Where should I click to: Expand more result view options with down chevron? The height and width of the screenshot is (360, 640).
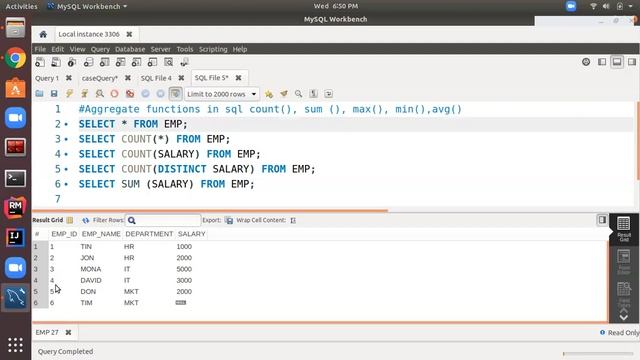(624, 318)
